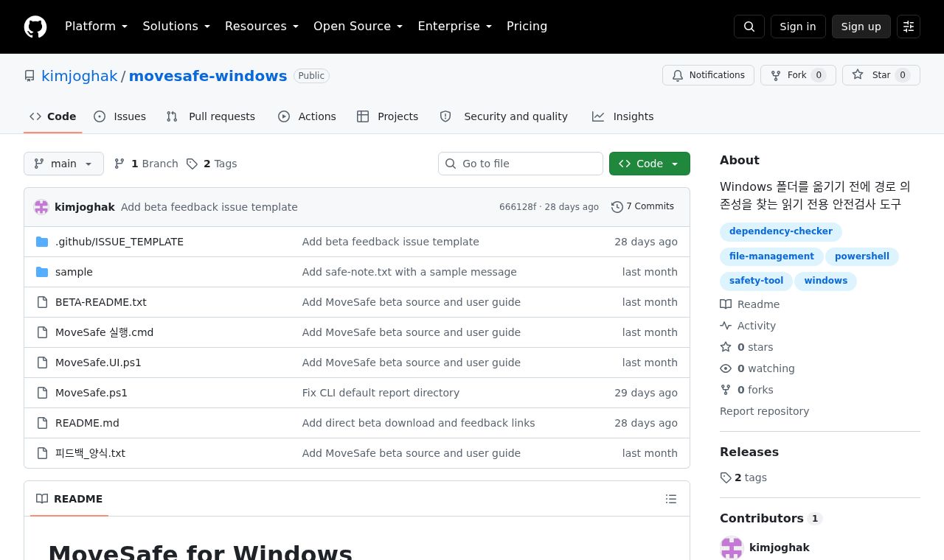Expand the Platform menu
Screen dimensions: 944x560
[x=97, y=27]
